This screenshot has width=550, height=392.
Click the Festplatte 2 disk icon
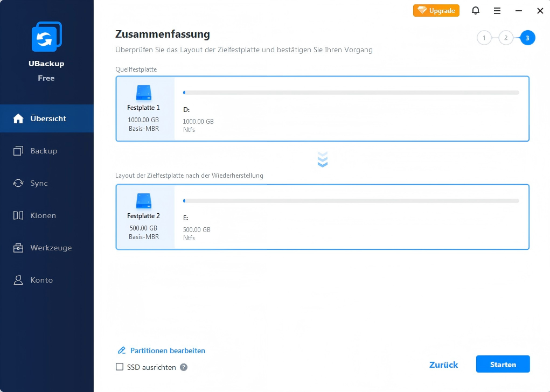143,201
